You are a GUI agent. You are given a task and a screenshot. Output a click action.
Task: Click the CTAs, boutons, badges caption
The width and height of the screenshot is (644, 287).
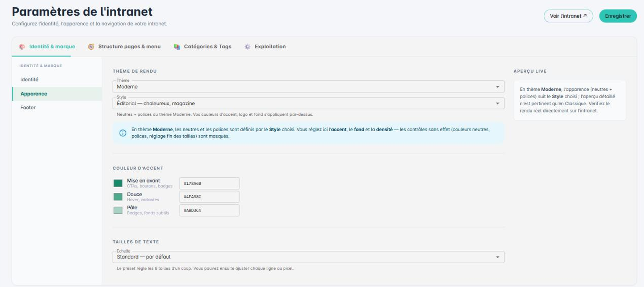pos(150,186)
